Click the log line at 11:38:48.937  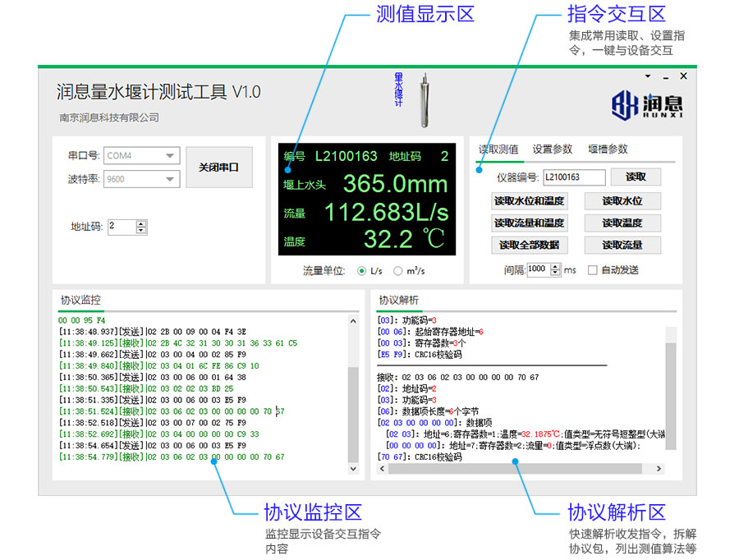tap(153, 332)
